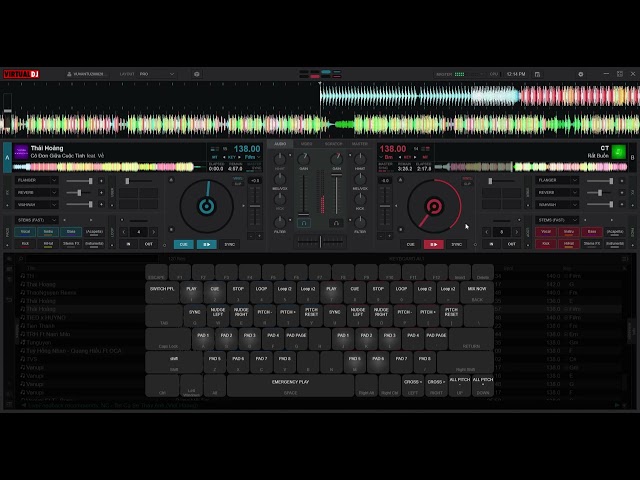The height and width of the screenshot is (480, 640).
Task: Halve loop size on right deck
Action: point(487,232)
